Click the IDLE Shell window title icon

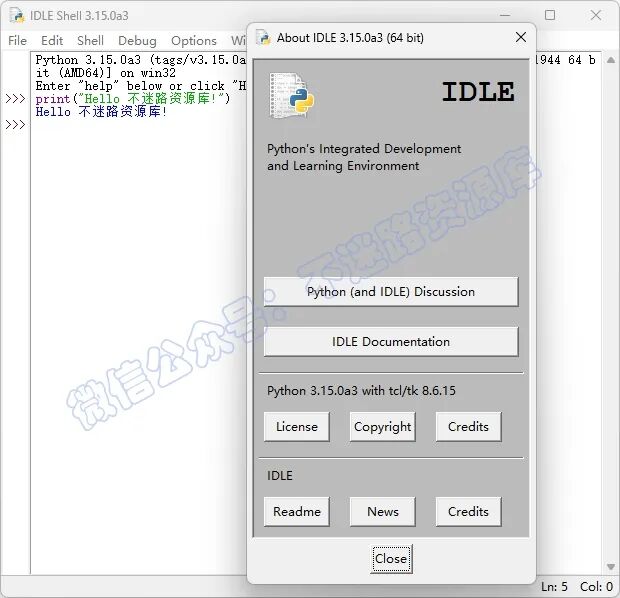point(17,16)
